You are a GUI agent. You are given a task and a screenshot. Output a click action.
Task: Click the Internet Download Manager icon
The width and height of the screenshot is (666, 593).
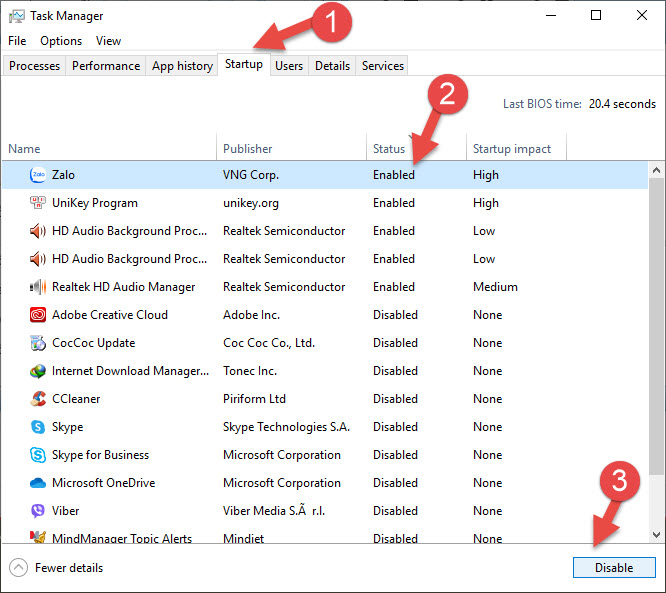38,371
